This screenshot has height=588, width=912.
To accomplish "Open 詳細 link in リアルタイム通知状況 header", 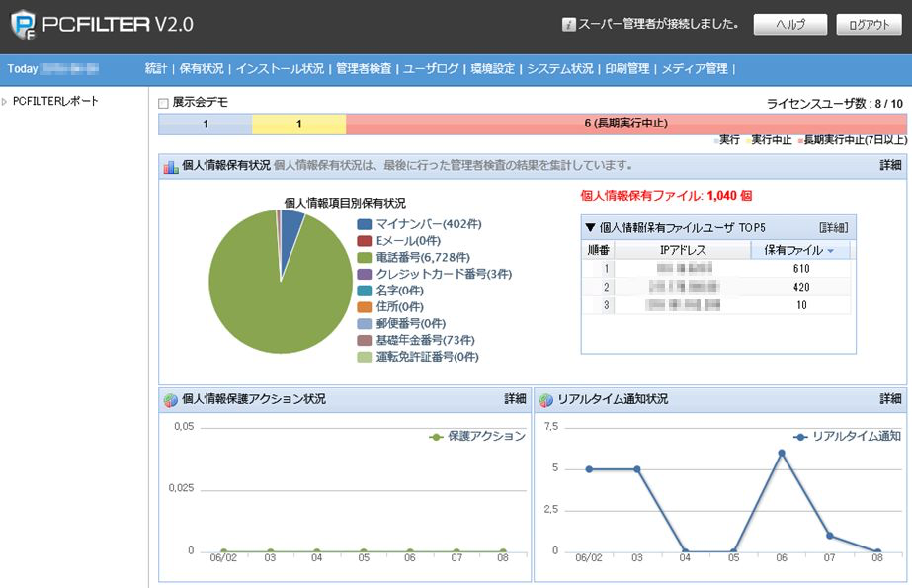I will [x=890, y=399].
